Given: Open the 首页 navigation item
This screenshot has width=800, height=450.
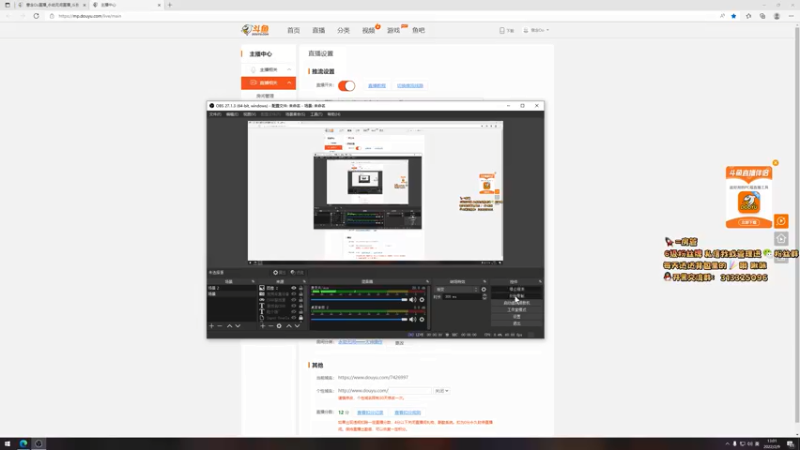Looking at the screenshot, I should click(293, 31).
